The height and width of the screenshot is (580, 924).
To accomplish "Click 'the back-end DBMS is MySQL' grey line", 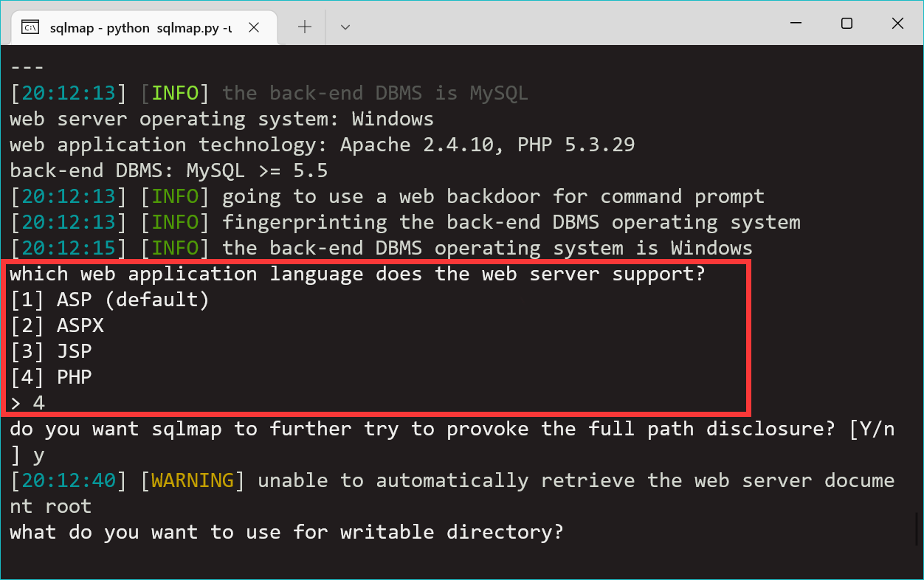I will coord(375,93).
